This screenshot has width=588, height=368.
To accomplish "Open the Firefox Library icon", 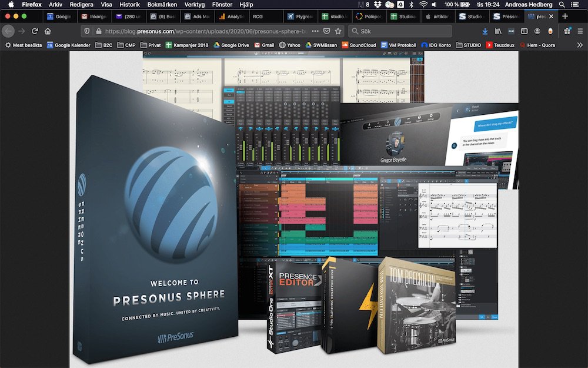I will (498, 31).
